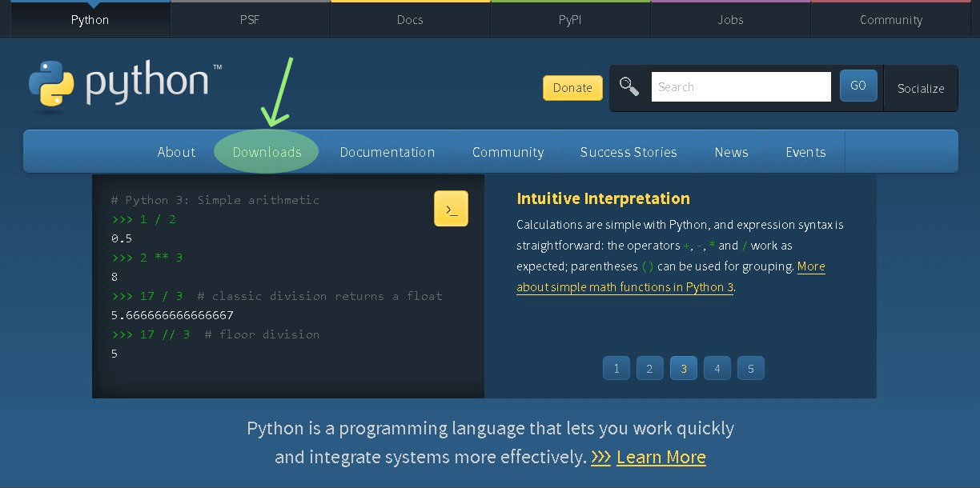
Task: Expand the Community menu in main navigation
Action: tap(508, 152)
